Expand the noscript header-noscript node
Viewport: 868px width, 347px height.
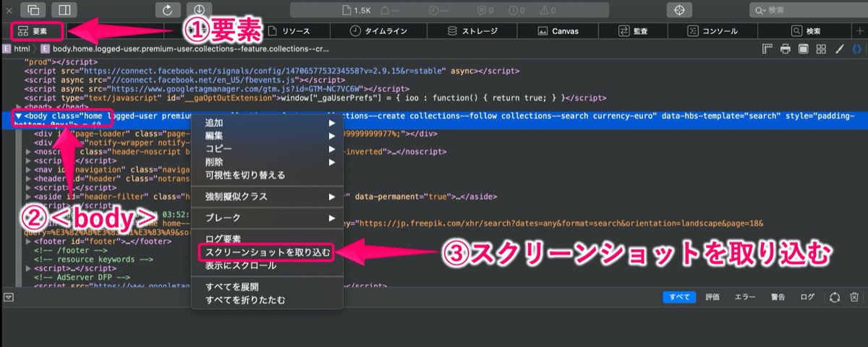[x=28, y=153]
